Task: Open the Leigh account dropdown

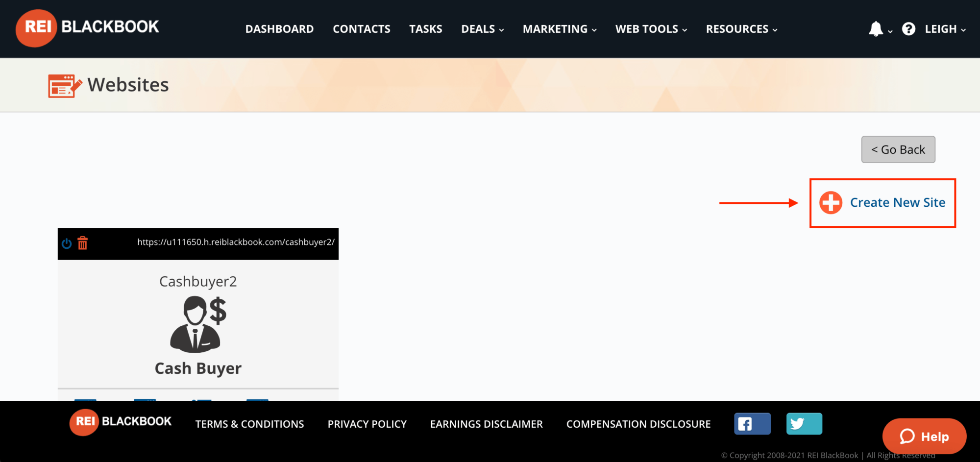Action: click(x=945, y=29)
